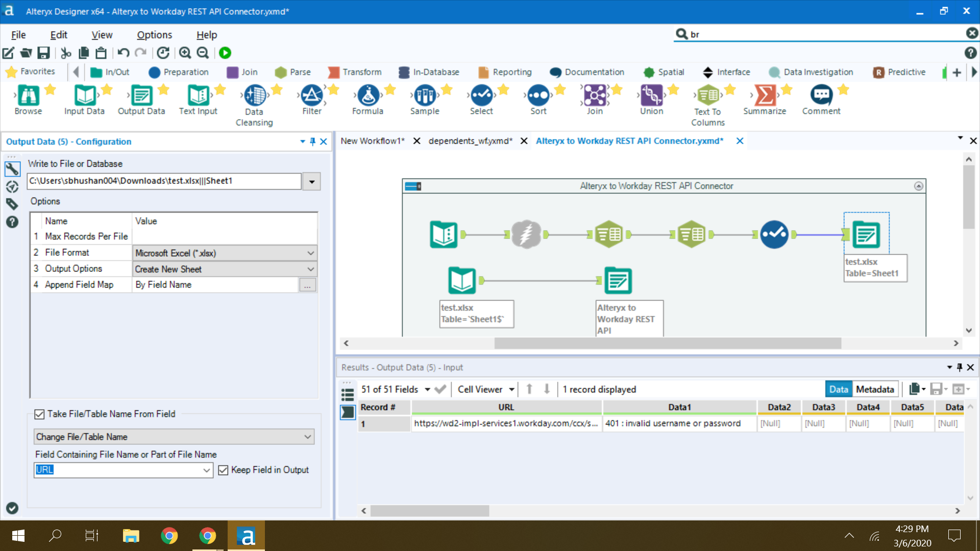Open the Options menu

pos(154,35)
